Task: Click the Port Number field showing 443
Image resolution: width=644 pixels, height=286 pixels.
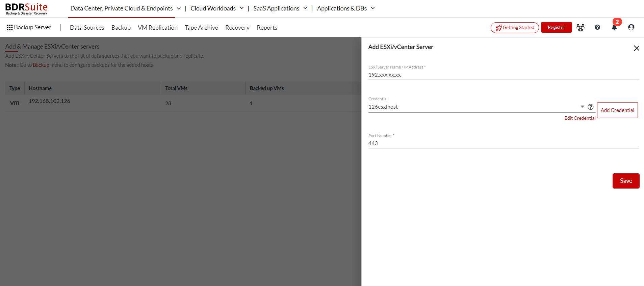Action: [504, 143]
